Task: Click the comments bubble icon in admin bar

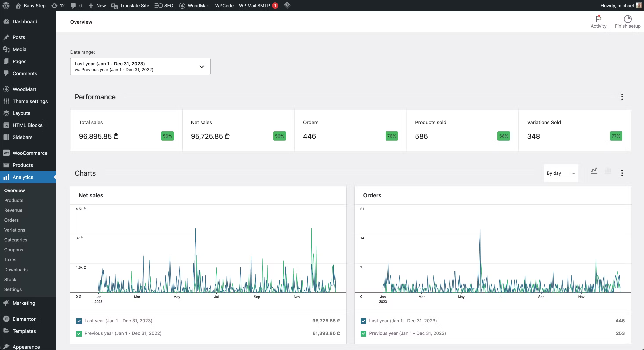Action: coord(74,5)
